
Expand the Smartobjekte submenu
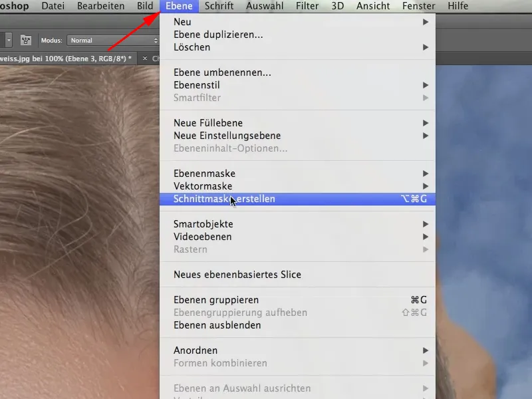297,224
